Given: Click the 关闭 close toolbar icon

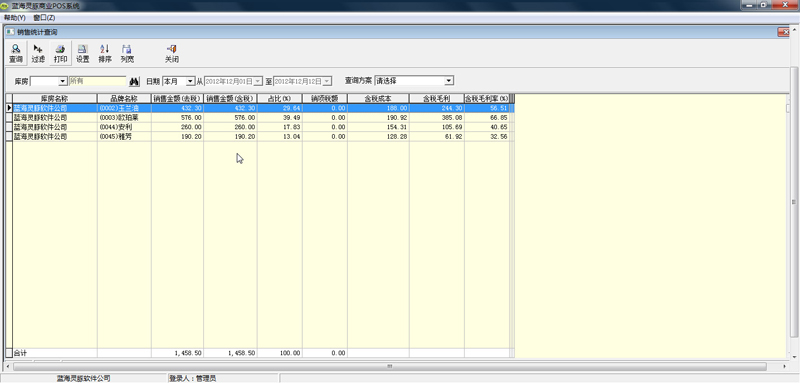Looking at the screenshot, I should [x=171, y=54].
